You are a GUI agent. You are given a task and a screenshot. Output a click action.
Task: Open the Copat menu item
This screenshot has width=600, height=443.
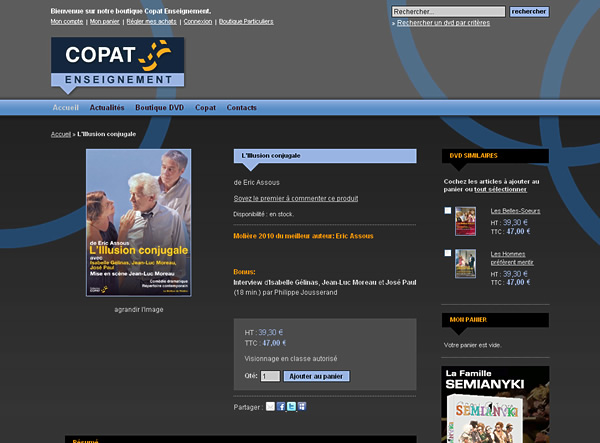(205, 107)
